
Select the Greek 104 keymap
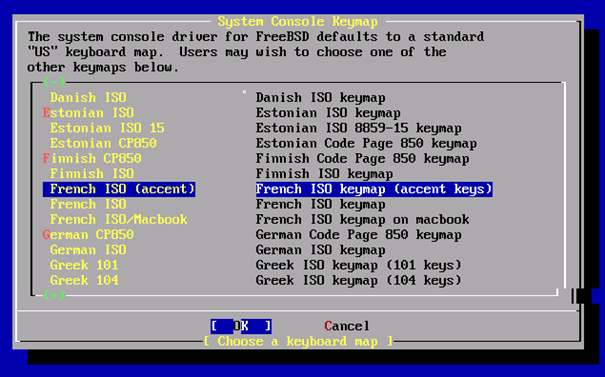tap(84, 281)
